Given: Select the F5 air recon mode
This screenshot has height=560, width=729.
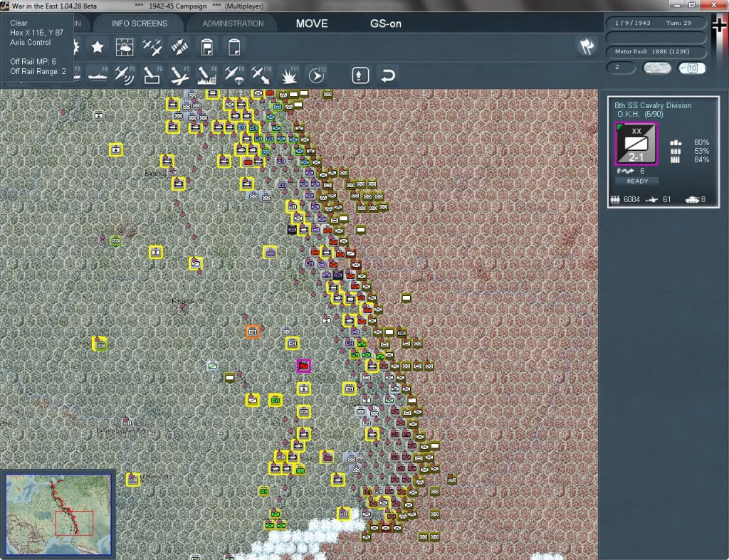Looking at the screenshot, I should (x=125, y=75).
